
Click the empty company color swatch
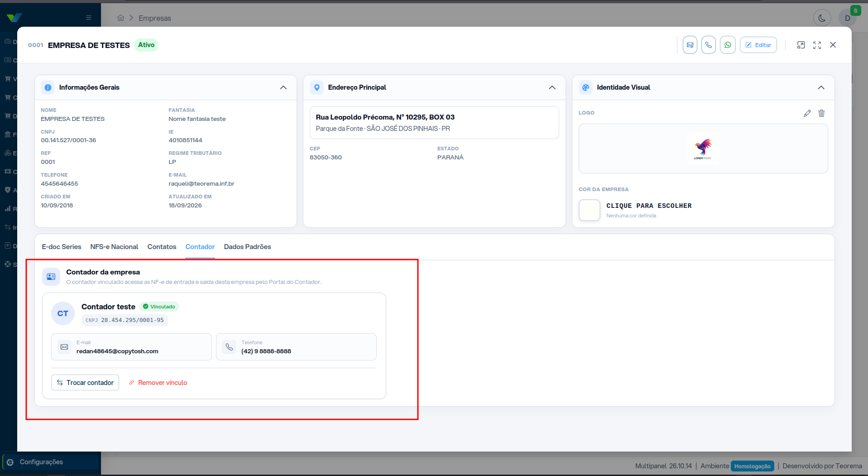[590, 210]
